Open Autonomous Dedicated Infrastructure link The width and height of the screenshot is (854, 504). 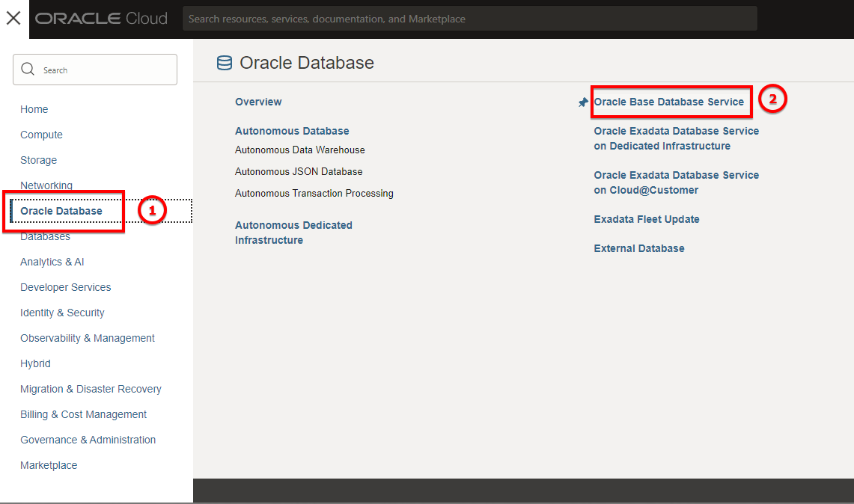[293, 233]
